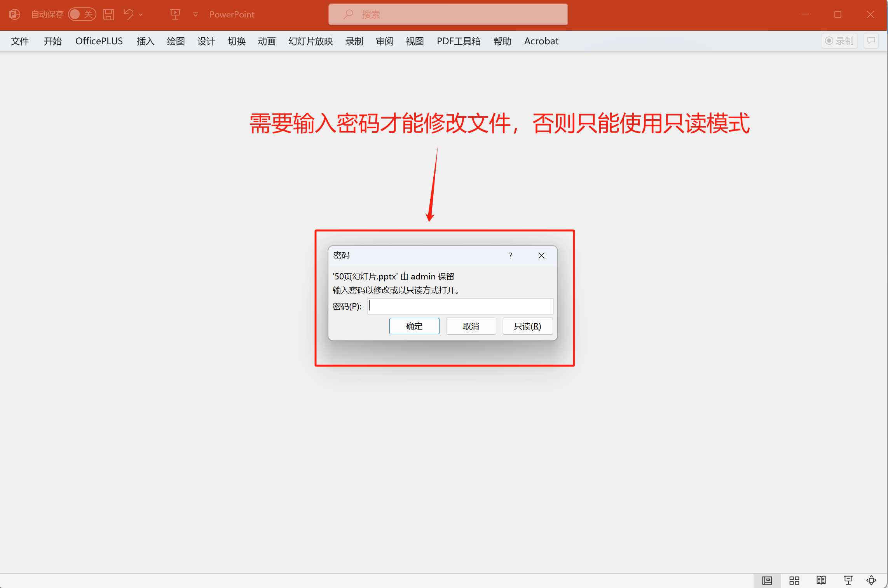Open the file in 只读(R) read-only mode
Viewport: 888px width, 588px height.
click(527, 326)
